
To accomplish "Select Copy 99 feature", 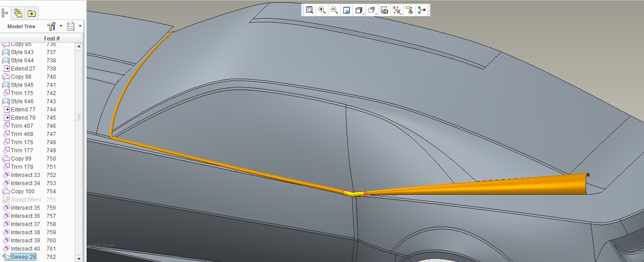I will point(21,159).
